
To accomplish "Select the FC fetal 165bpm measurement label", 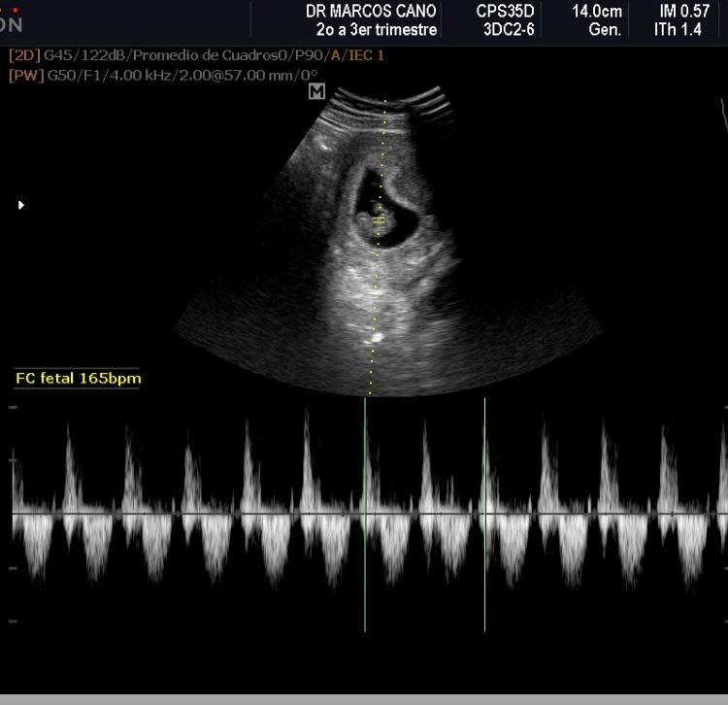I will pyautogui.click(x=78, y=379).
